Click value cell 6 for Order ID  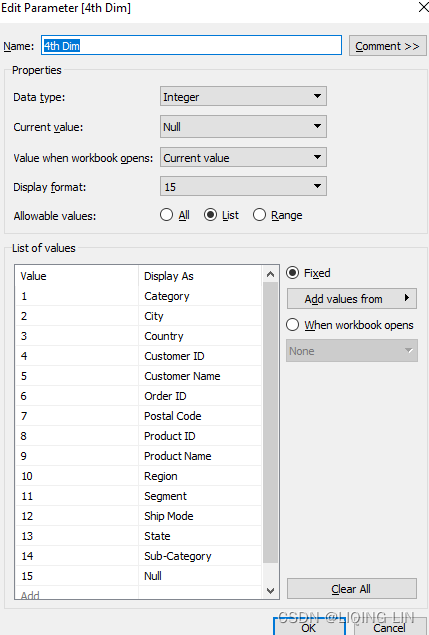pos(77,396)
